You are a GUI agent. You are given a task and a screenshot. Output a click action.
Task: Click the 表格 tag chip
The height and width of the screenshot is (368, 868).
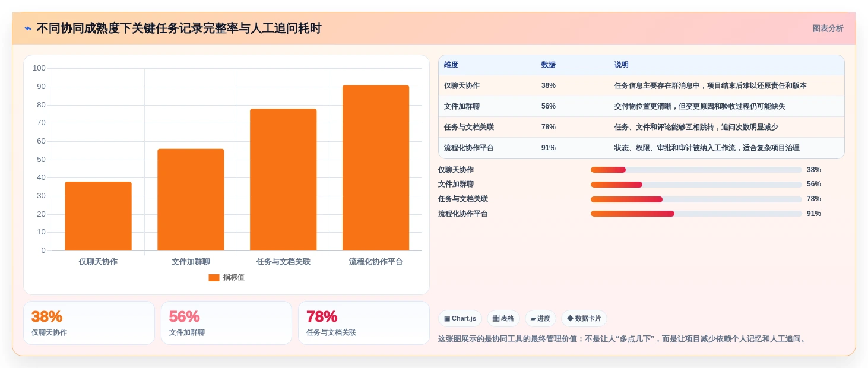click(503, 318)
